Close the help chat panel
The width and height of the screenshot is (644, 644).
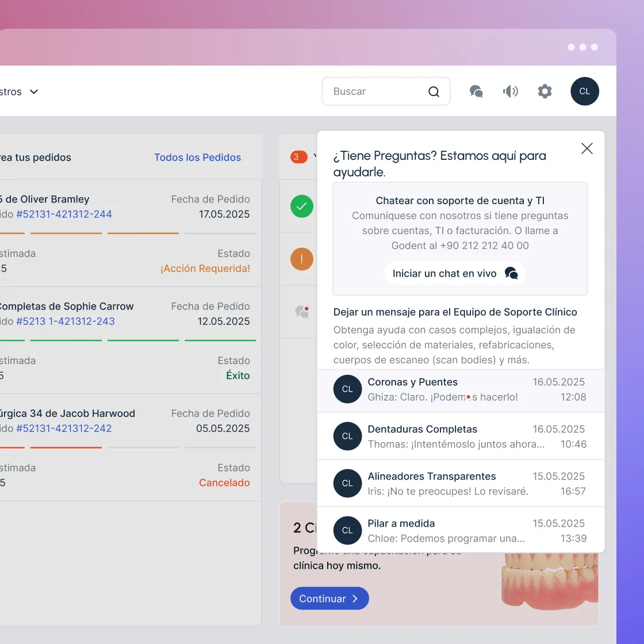pos(587,148)
